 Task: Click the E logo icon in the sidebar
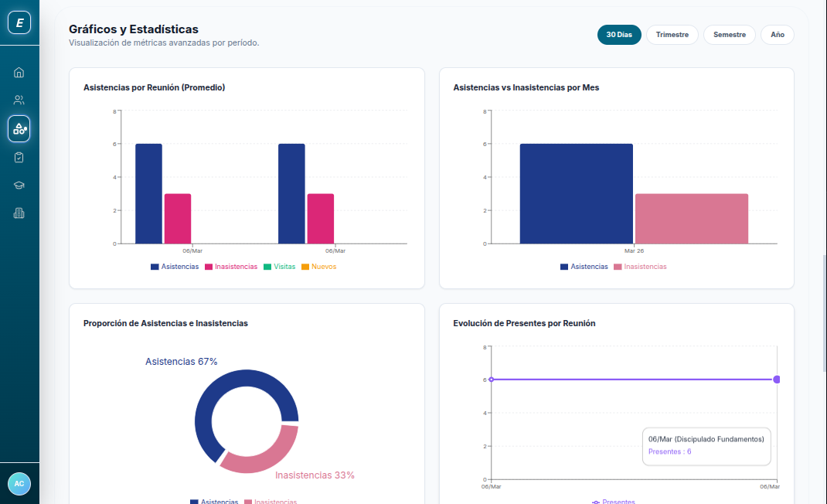tap(19, 23)
